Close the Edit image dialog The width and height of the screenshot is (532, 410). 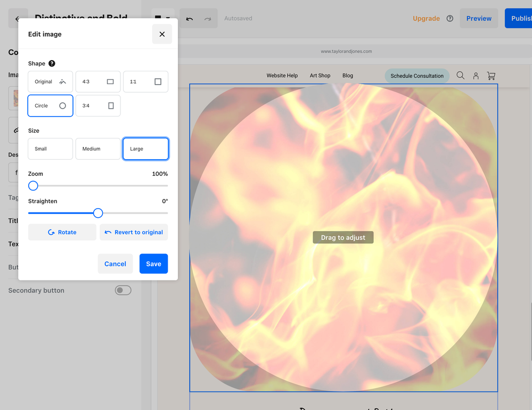click(x=162, y=34)
